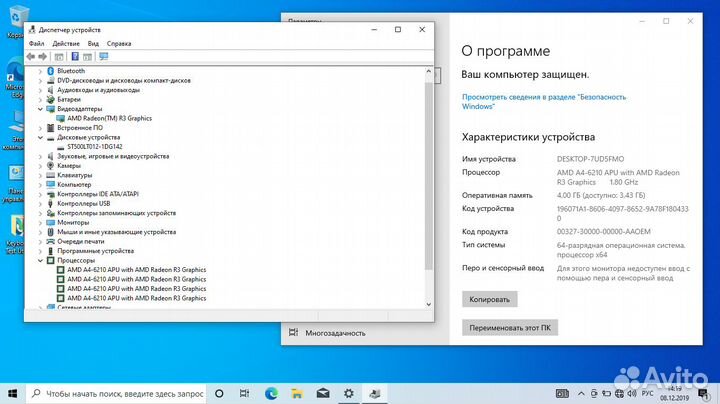
Task: Expand the Мониторы node
Action: [40, 223]
